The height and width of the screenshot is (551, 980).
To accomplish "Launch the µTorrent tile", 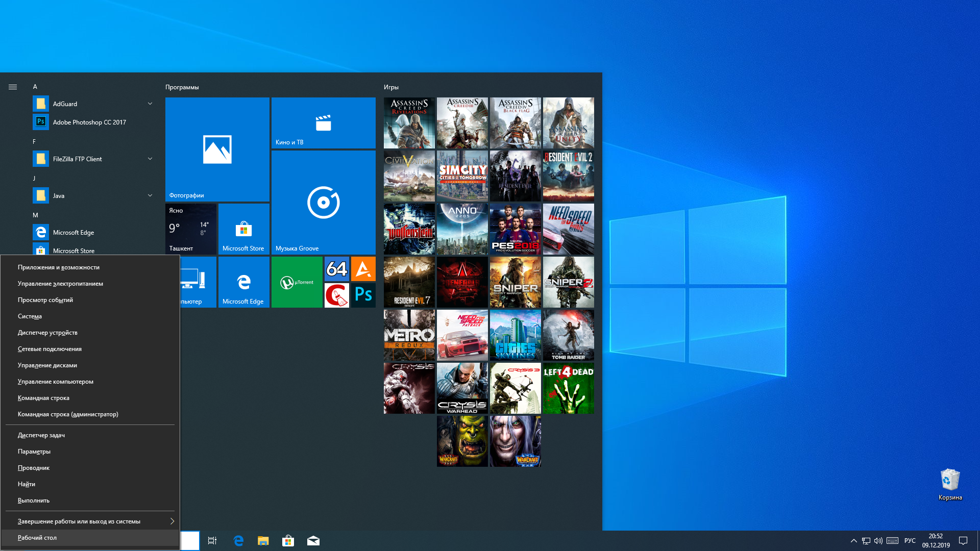I will pyautogui.click(x=297, y=282).
